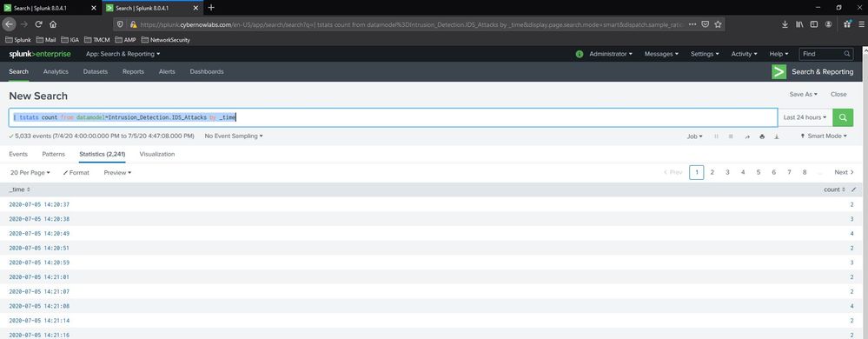Viewport: 868px width, 339px height.
Task: Open the Messages menu
Action: (661, 54)
